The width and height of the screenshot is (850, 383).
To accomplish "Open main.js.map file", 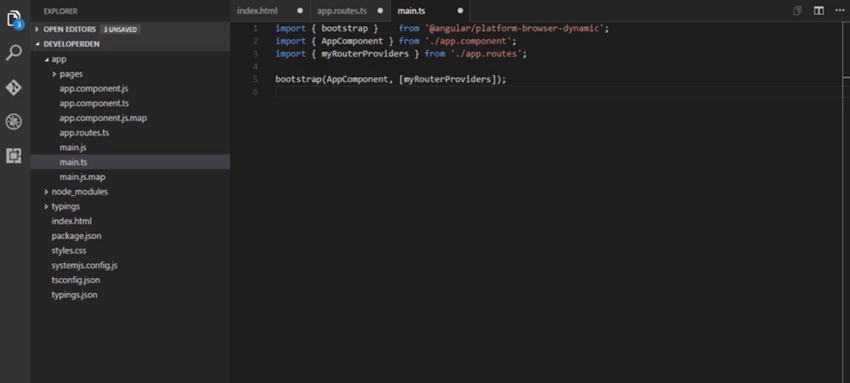I will (x=82, y=177).
